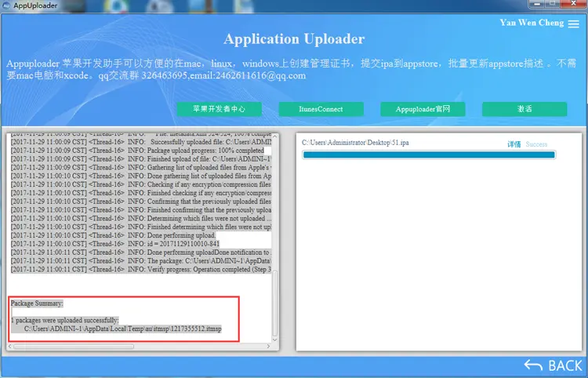Image resolution: width=588 pixels, height=378 pixels.
Task: Click the log panel vertical scrollbar thumb
Action: [275, 303]
